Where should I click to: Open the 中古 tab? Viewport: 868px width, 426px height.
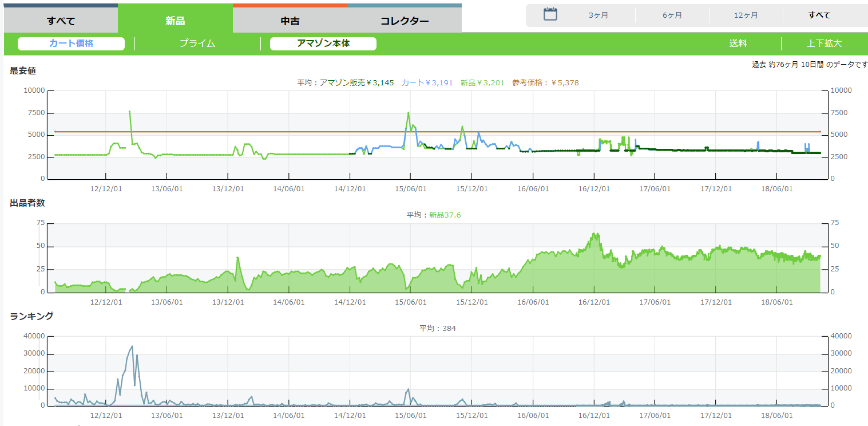(290, 21)
